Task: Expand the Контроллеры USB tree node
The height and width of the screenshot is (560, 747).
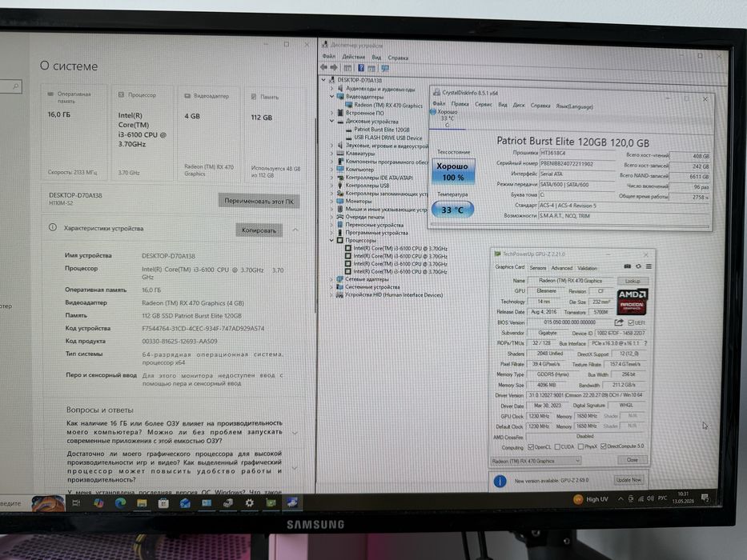Action: click(x=332, y=186)
